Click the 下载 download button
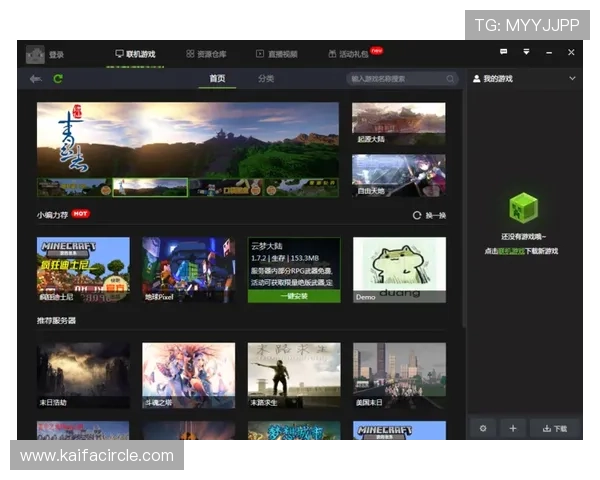 coord(555,428)
